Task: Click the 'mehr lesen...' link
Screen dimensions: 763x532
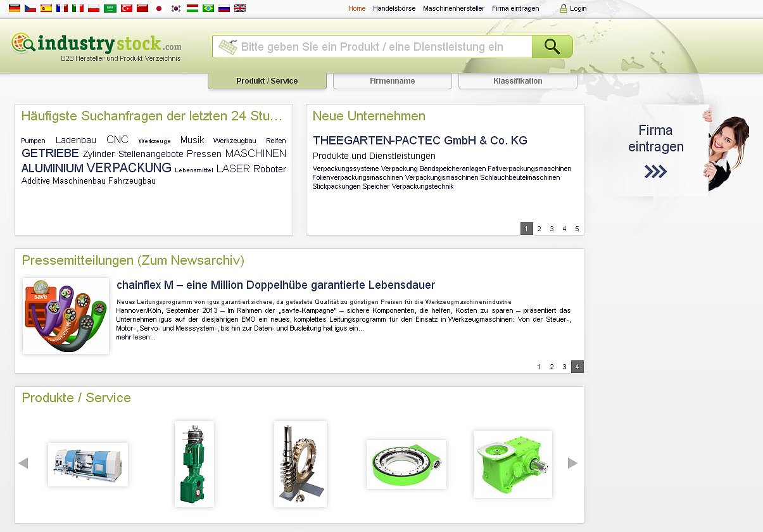Action: point(136,337)
